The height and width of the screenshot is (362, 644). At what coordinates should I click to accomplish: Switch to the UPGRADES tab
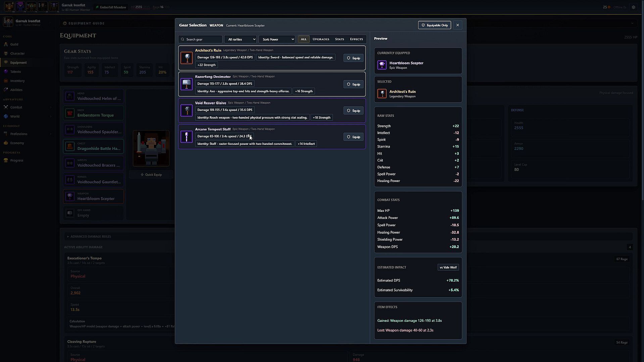(321, 39)
